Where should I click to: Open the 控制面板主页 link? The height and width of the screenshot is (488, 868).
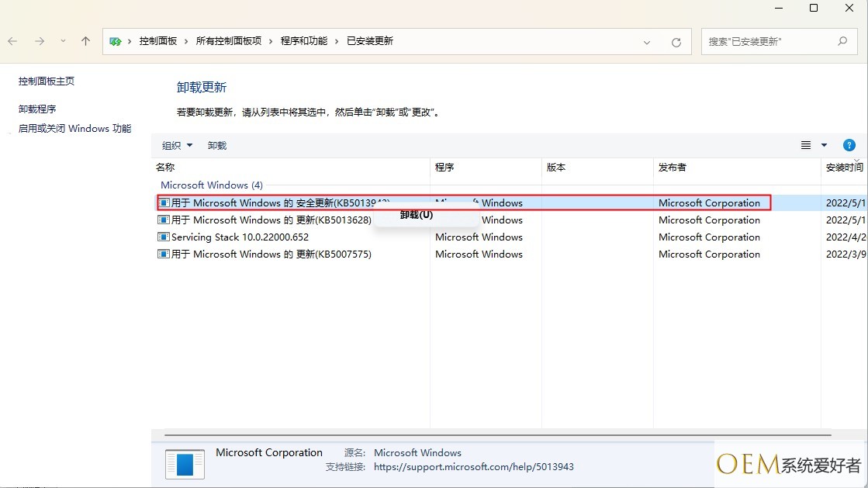pos(47,81)
